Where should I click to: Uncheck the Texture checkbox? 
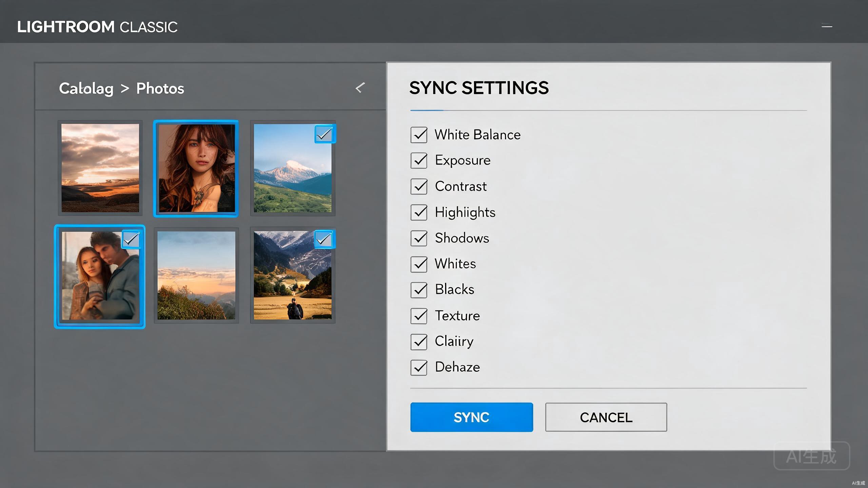[x=419, y=316]
